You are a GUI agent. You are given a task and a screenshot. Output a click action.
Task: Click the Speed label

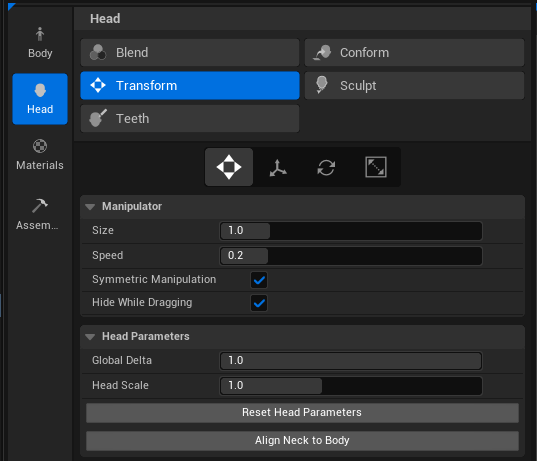pos(108,256)
